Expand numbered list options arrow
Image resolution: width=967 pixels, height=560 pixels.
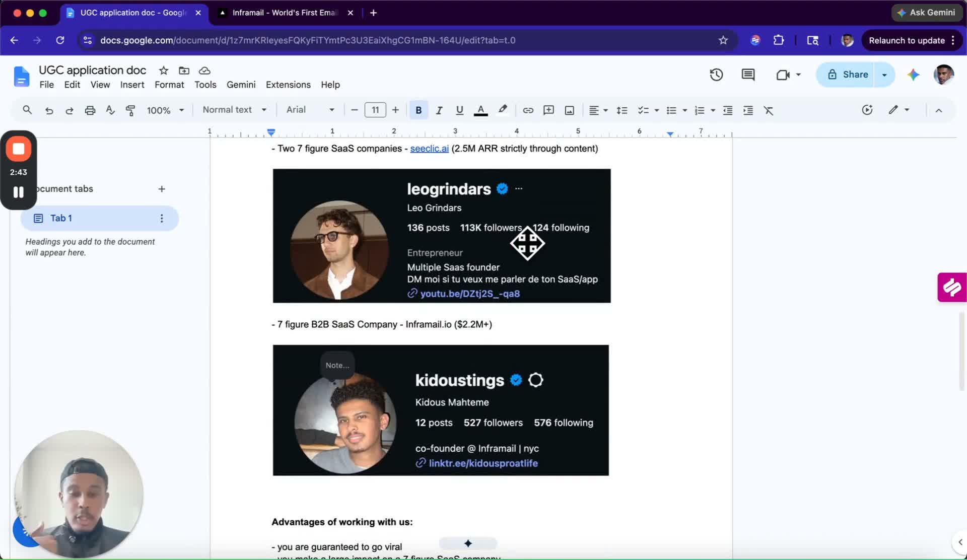tap(713, 110)
